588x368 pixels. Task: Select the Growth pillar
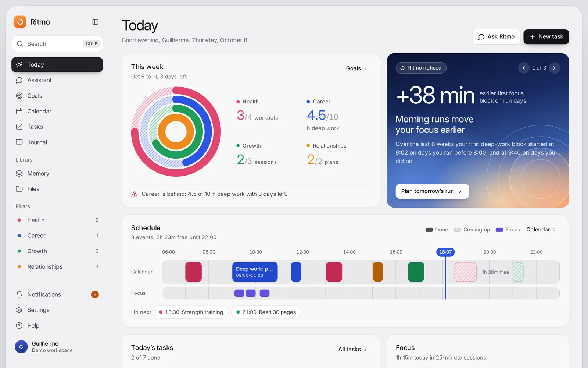(57, 251)
